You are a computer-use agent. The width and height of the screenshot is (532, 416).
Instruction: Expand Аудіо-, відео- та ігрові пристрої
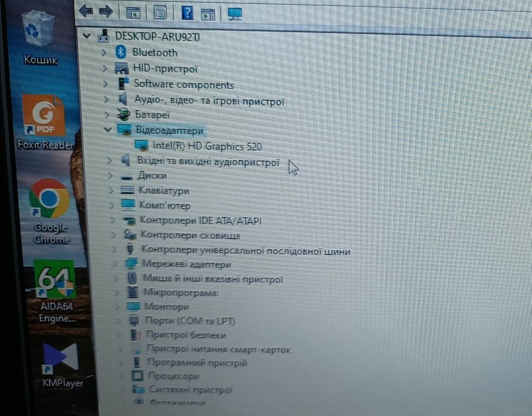[x=107, y=99]
